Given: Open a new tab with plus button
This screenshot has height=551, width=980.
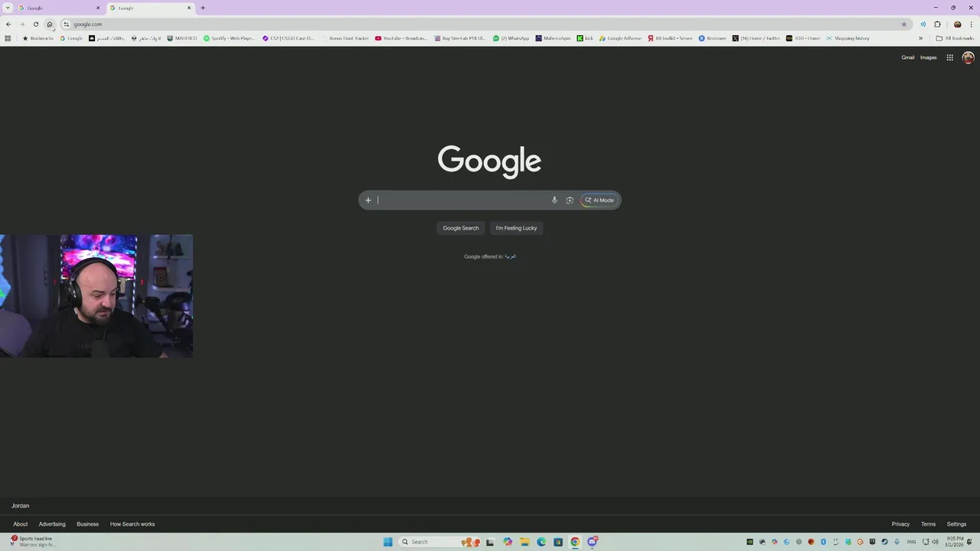Looking at the screenshot, I should pyautogui.click(x=203, y=8).
